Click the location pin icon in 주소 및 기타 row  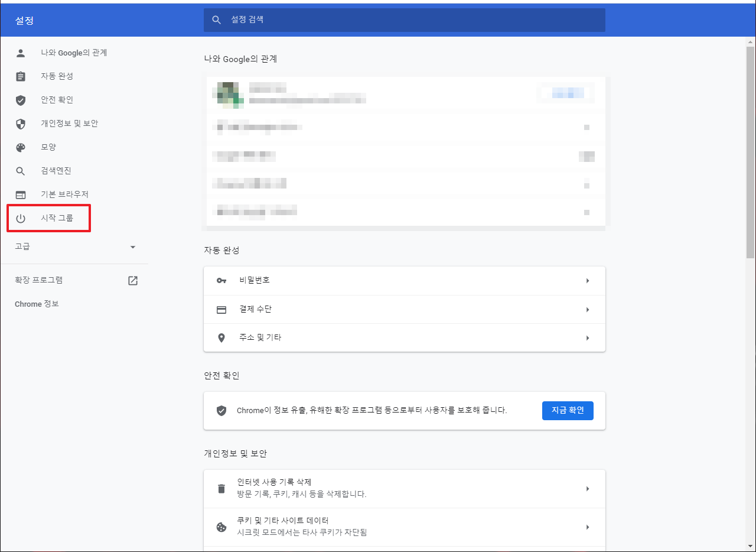click(x=221, y=338)
